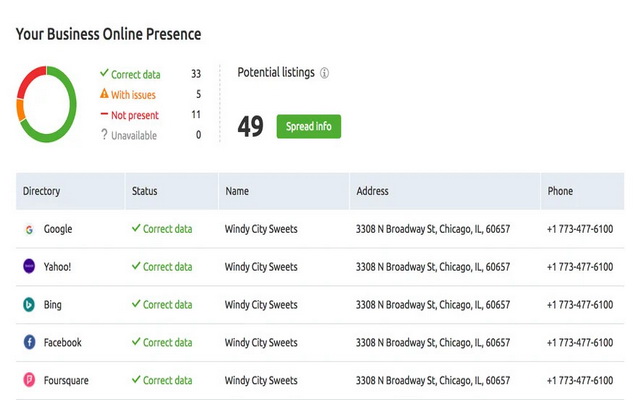The width and height of the screenshot is (640, 400).
Task: Click the Name column header
Action: point(237,191)
